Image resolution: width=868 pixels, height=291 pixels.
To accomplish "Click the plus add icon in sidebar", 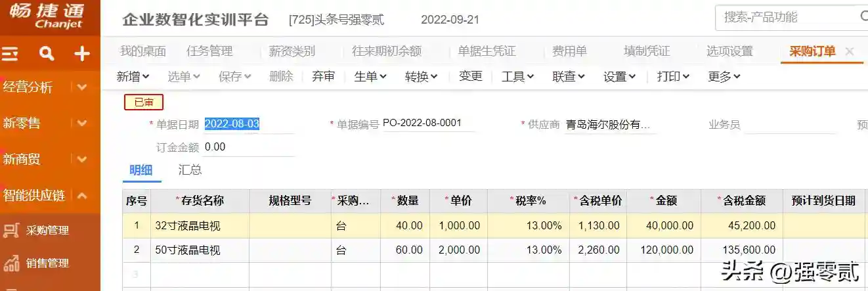I will (x=82, y=54).
